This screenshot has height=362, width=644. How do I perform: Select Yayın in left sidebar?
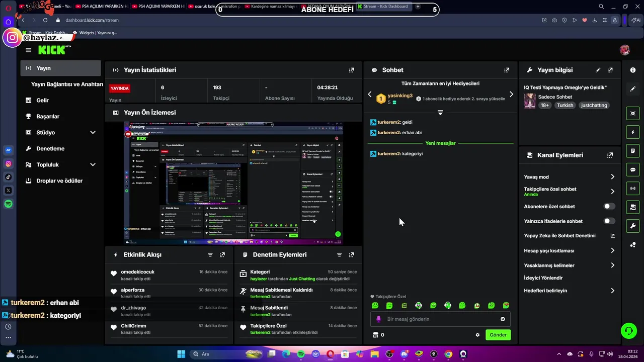click(61, 68)
